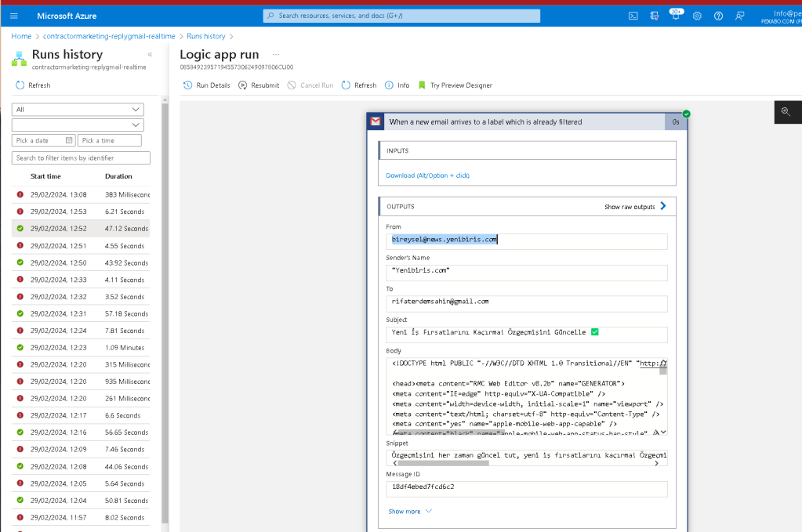This screenshot has height=532, width=802.
Task: Open the Azure portal hamburger menu
Action: [14, 16]
